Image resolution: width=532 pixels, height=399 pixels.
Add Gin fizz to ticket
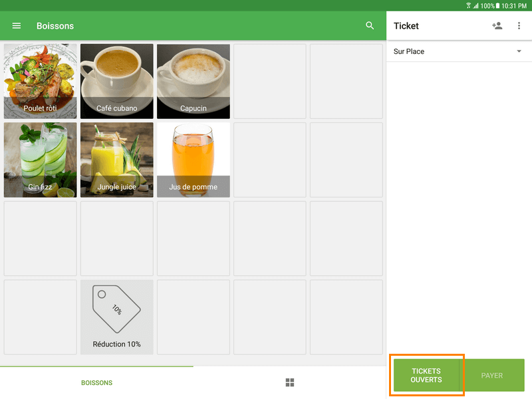pos(41,160)
